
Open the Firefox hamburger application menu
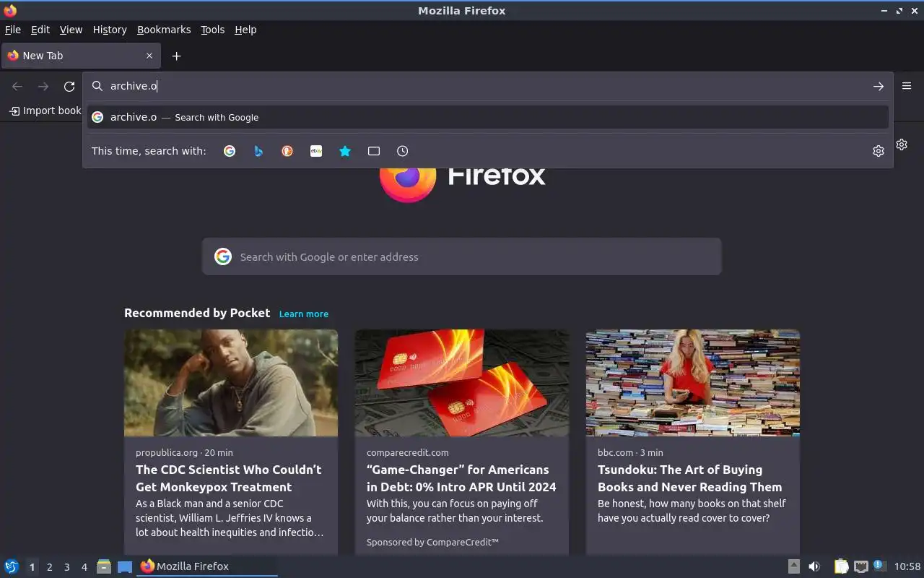point(907,85)
